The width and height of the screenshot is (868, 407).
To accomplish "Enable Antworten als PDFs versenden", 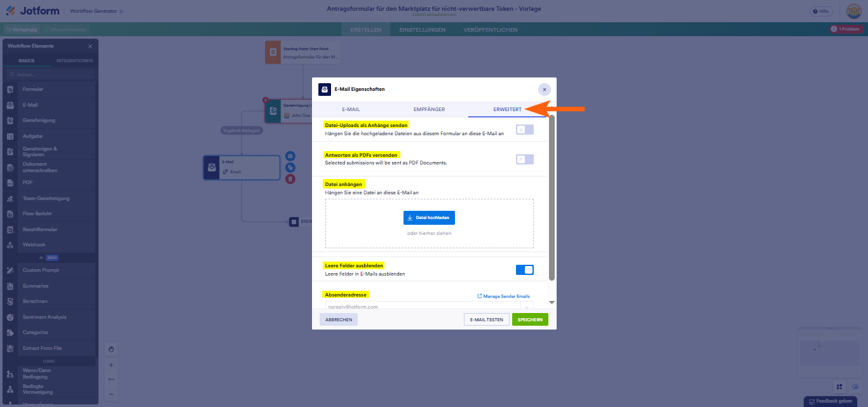I will (x=524, y=159).
